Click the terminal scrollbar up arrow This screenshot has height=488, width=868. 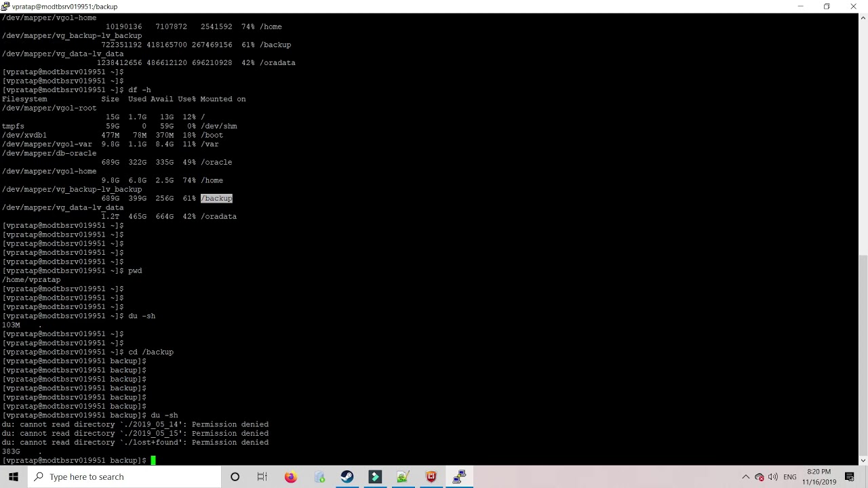coord(863,17)
